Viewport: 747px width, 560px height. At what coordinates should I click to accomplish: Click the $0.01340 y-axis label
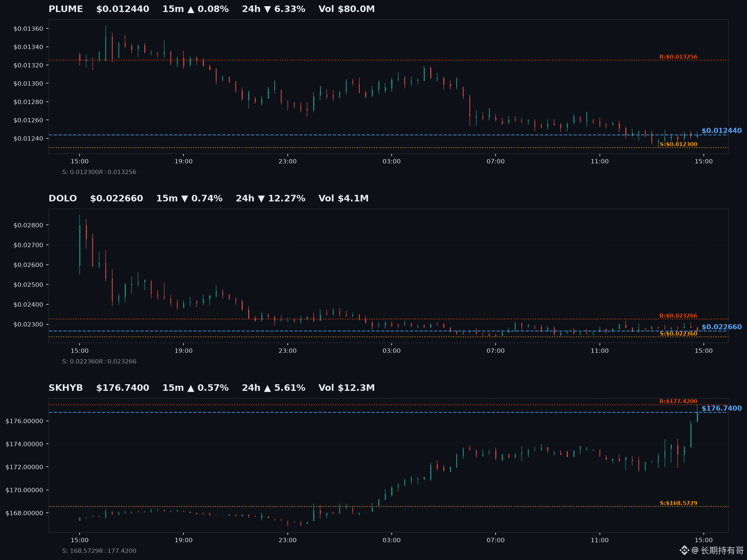click(x=28, y=47)
